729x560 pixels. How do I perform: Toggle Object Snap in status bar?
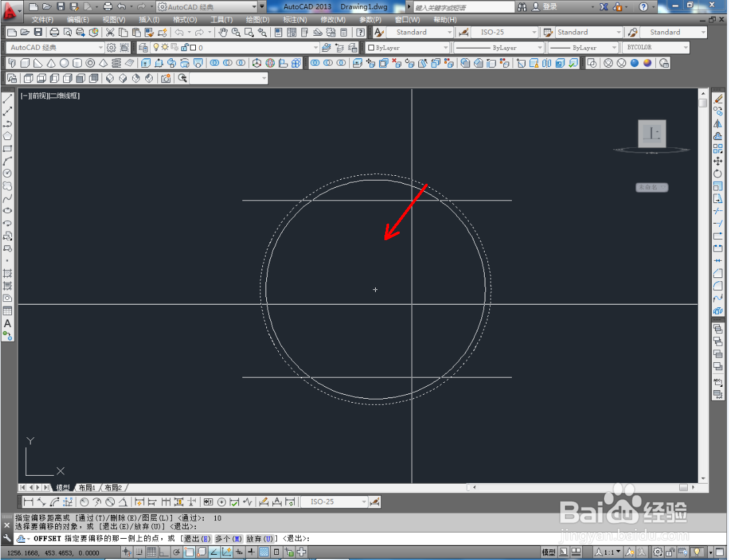pos(189,552)
